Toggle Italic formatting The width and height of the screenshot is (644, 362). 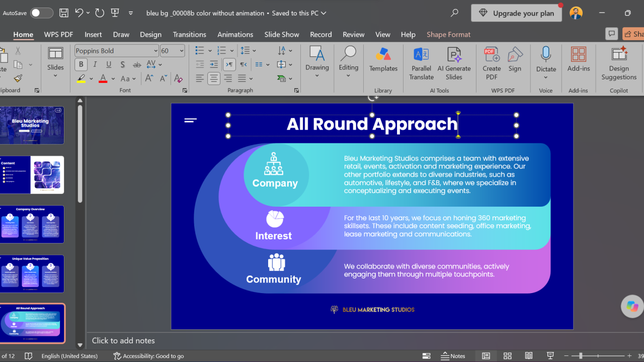[x=95, y=64]
